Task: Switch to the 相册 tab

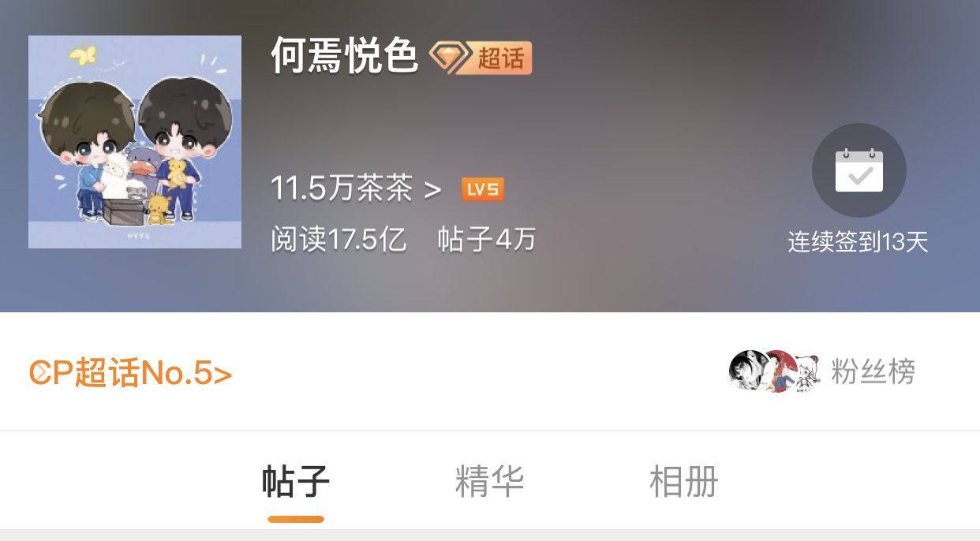Action: coord(683,481)
